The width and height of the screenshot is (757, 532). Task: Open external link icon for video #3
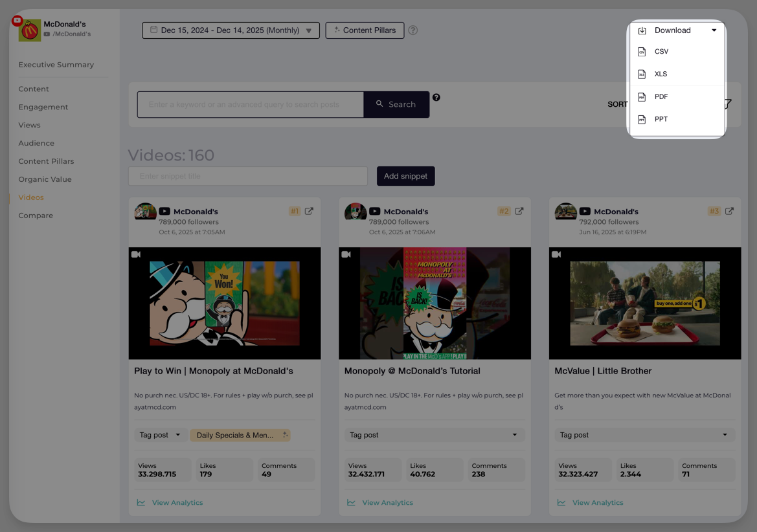point(729,211)
